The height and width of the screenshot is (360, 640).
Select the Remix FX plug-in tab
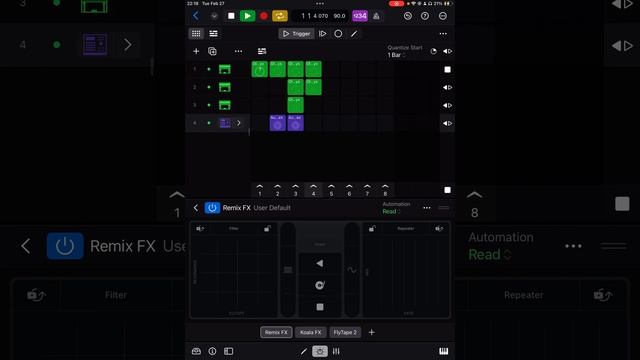(276, 332)
